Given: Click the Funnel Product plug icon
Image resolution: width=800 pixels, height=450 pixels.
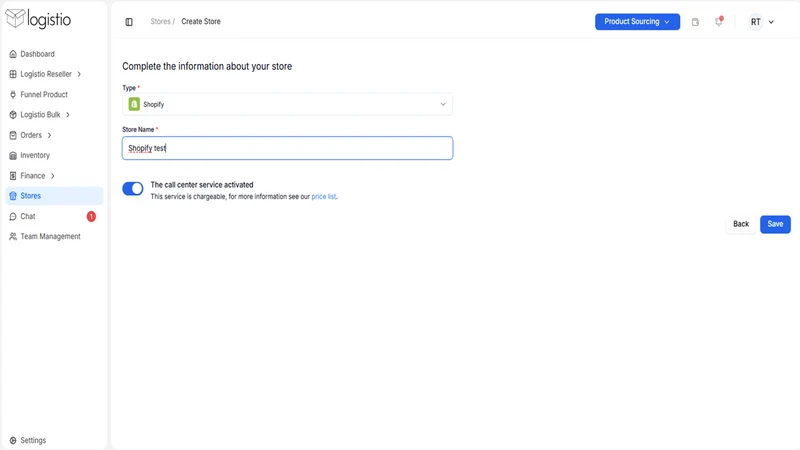Looking at the screenshot, I should pyautogui.click(x=13, y=94).
